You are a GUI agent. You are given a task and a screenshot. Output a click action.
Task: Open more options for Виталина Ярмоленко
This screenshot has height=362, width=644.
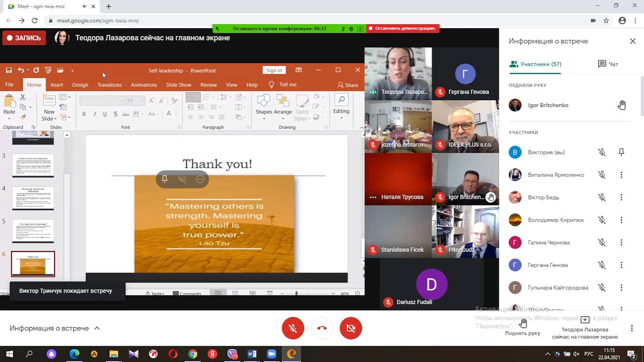621,175
